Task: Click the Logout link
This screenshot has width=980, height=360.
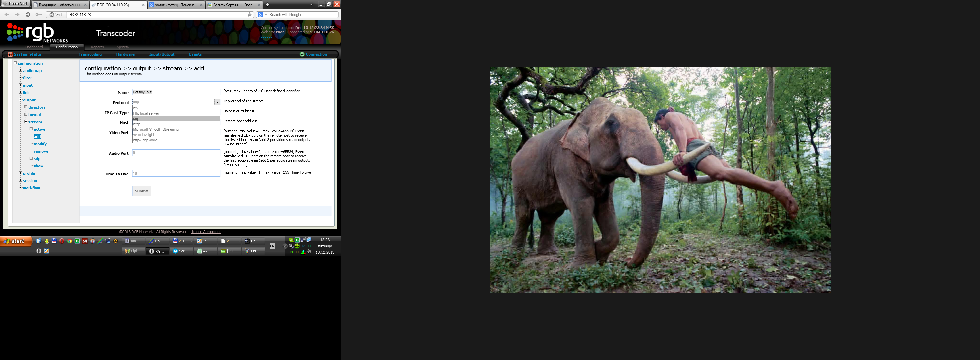Action: [266, 37]
